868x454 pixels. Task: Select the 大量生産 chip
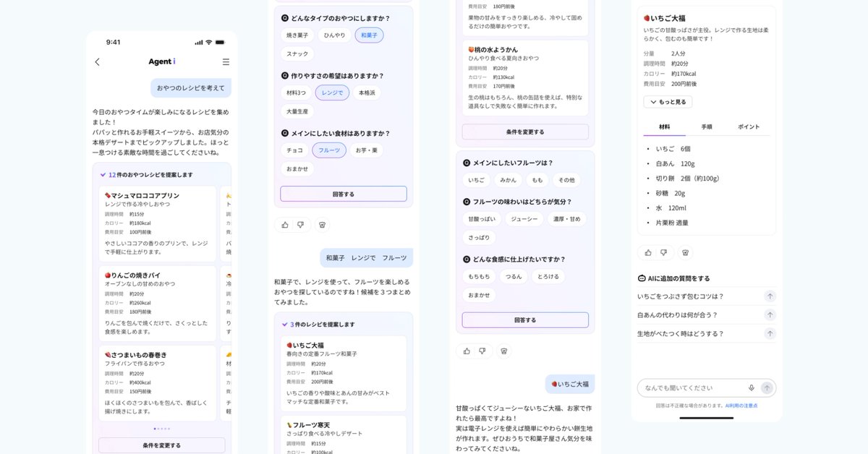[x=297, y=111]
